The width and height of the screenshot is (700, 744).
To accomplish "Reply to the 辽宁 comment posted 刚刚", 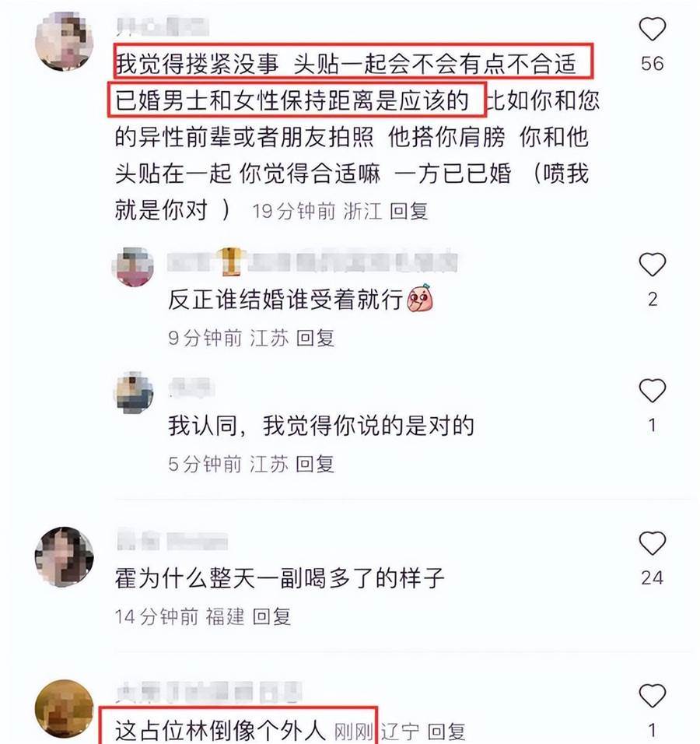I will (446, 732).
